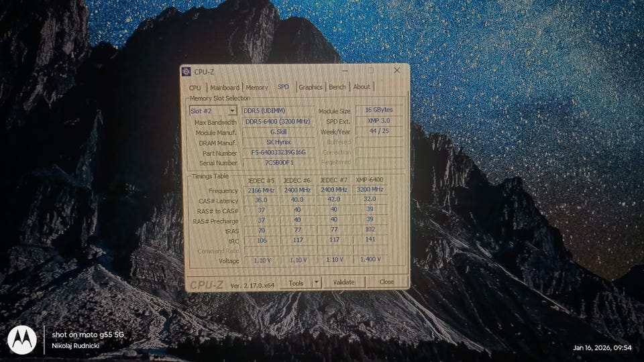Click the Close button at bottom

386,282
